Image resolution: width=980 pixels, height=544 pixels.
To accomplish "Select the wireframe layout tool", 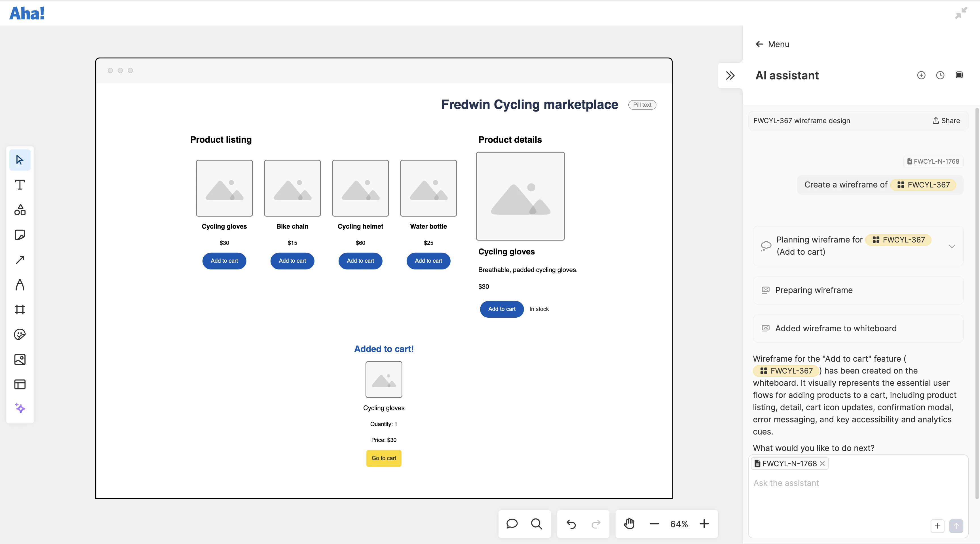I will (x=20, y=384).
